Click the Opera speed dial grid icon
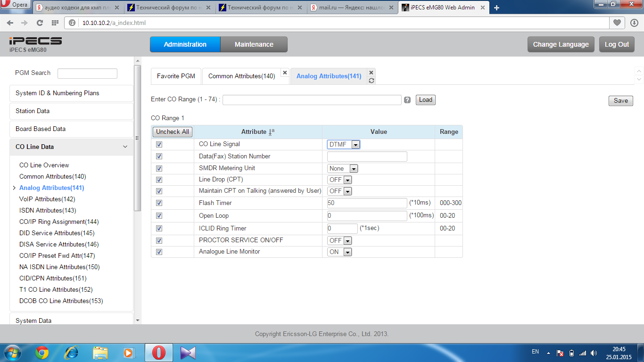The height and width of the screenshot is (362, 644). click(55, 23)
